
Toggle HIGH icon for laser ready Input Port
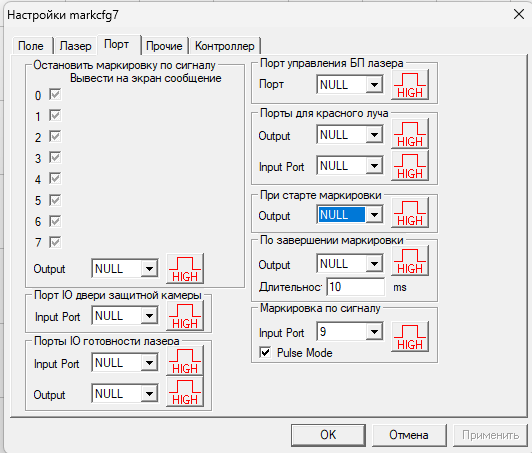click(185, 361)
